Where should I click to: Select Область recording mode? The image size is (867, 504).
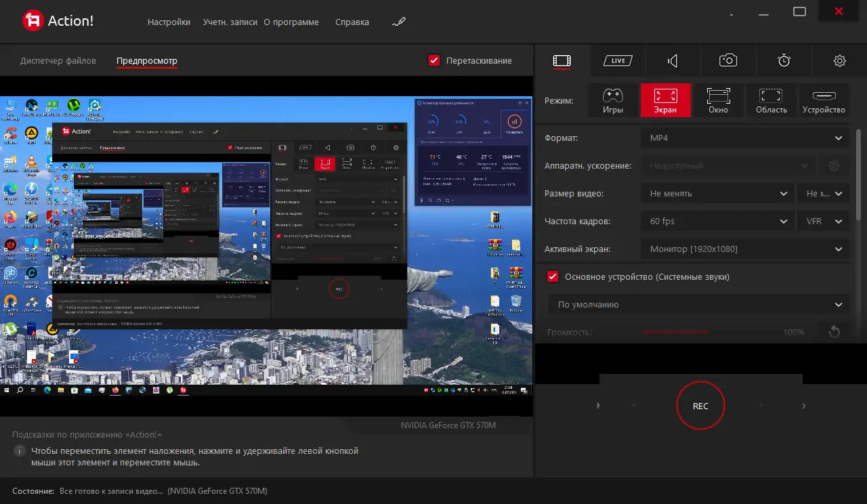771,100
